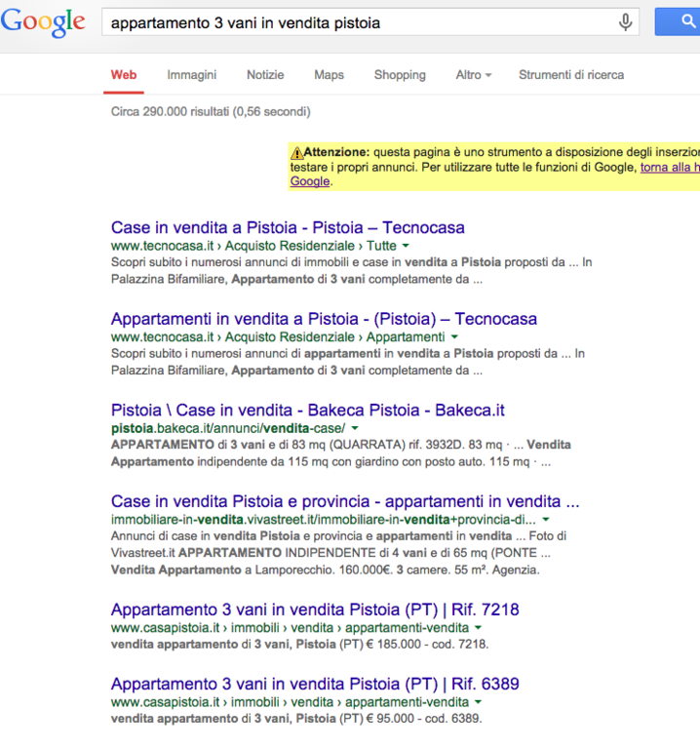700x748 pixels.
Task: Expand arrow next to tecnocasa.it Appartamenti URL
Action: tap(454, 336)
